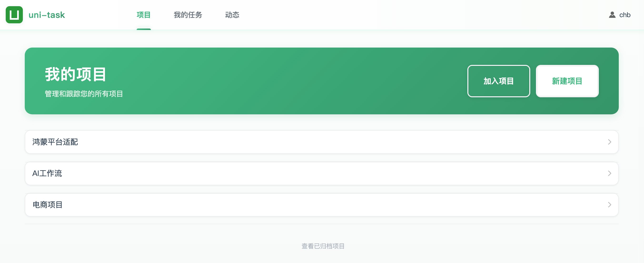Open the 查看已归档项目 link
This screenshot has width=644, height=263.
323,246
